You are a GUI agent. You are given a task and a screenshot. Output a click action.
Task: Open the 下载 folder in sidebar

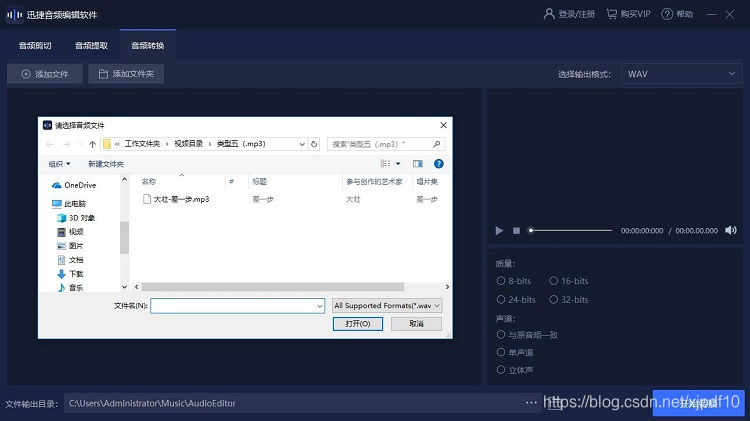[70, 274]
